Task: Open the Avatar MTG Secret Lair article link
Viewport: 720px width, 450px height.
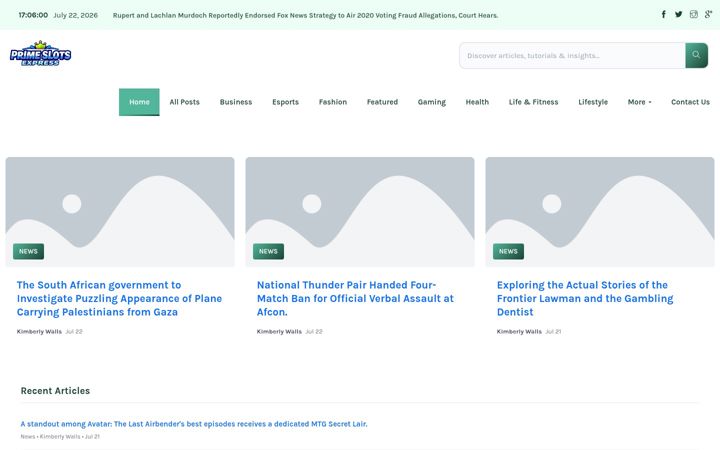Action: coord(194,424)
